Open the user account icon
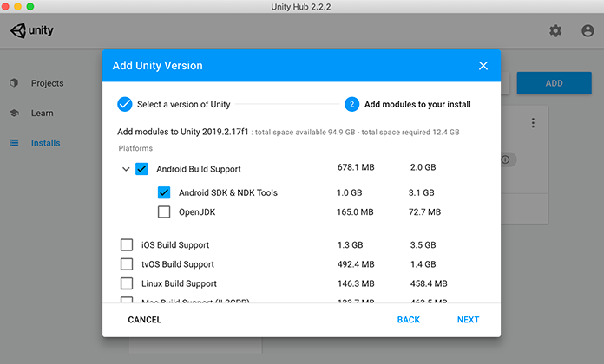 coord(588,31)
